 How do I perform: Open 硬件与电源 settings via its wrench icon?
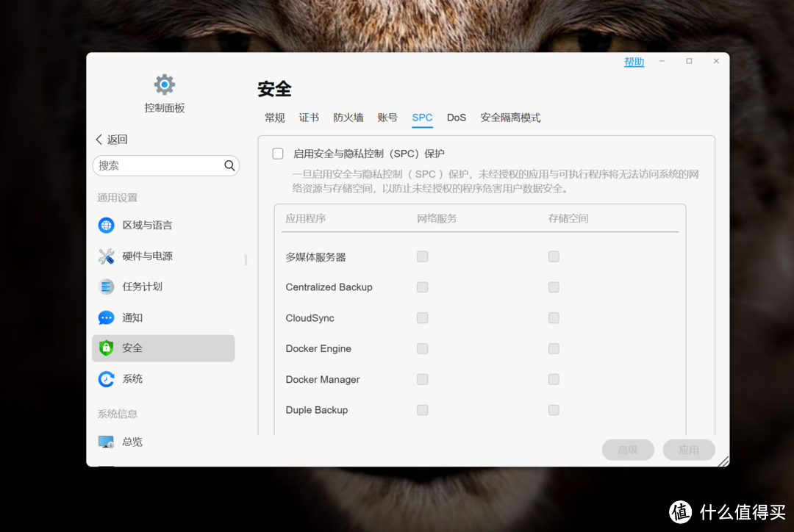coord(106,256)
